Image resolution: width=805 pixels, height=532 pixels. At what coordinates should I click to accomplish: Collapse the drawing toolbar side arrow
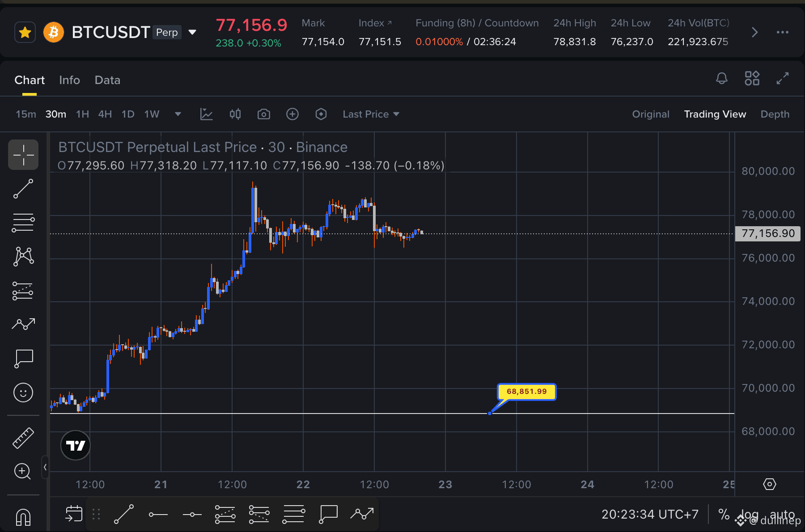[x=45, y=467]
